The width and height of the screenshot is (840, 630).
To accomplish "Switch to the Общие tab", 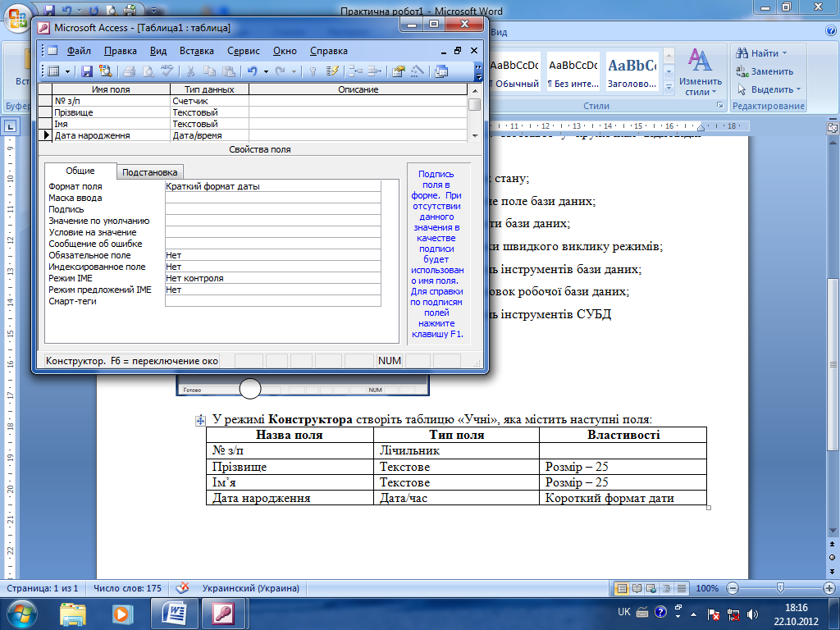I will click(80, 171).
